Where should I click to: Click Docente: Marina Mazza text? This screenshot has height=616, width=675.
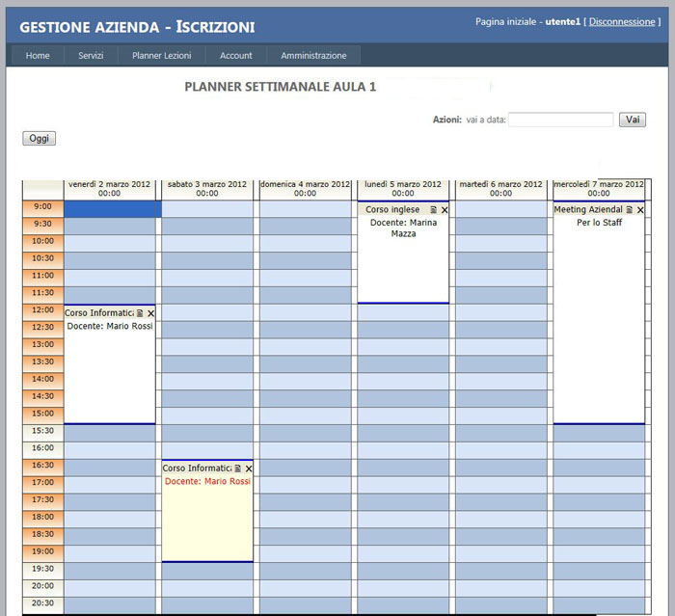click(403, 228)
